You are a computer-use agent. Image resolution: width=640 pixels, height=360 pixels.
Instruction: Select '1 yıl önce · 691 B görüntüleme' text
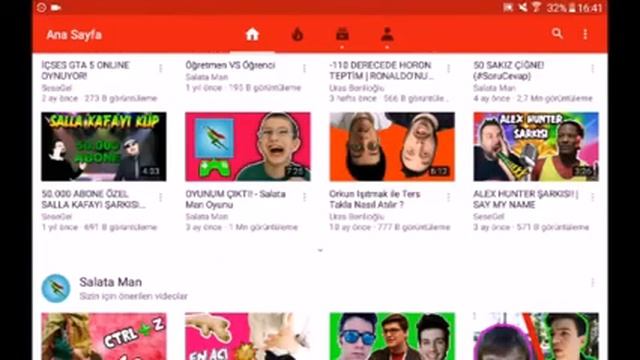[x=99, y=227]
